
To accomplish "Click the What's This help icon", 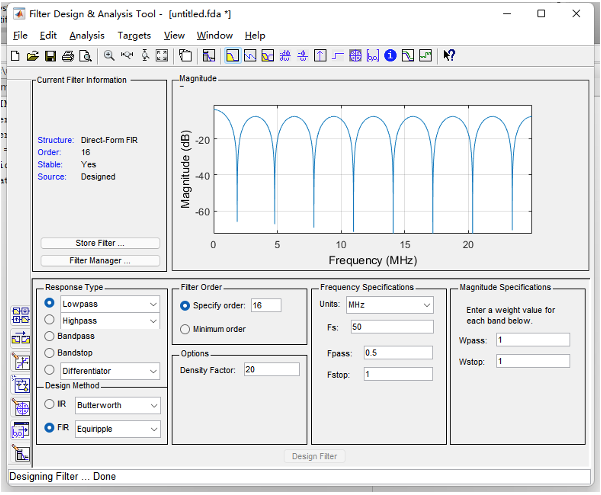I will [450, 56].
